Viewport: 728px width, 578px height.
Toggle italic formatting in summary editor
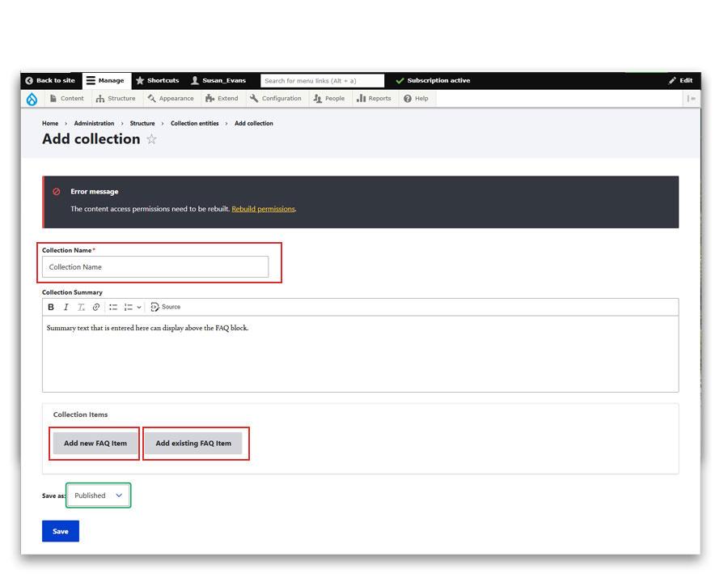pyautogui.click(x=66, y=307)
